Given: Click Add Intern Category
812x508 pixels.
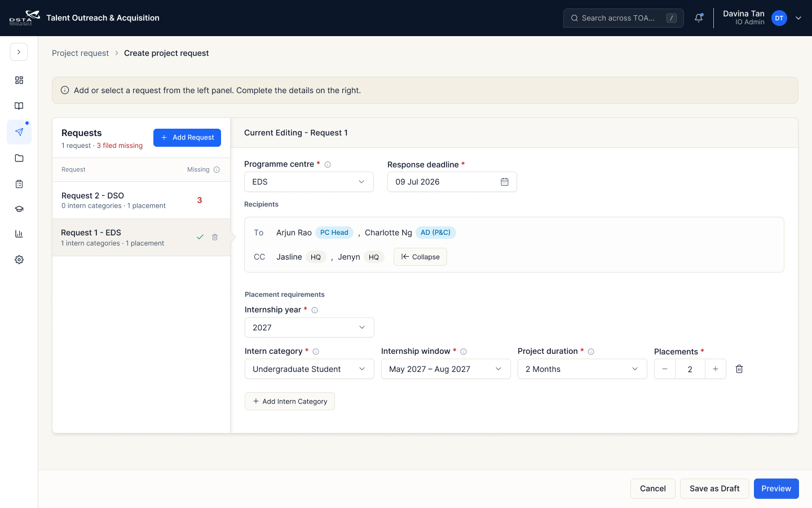Looking at the screenshot, I should 290,401.
